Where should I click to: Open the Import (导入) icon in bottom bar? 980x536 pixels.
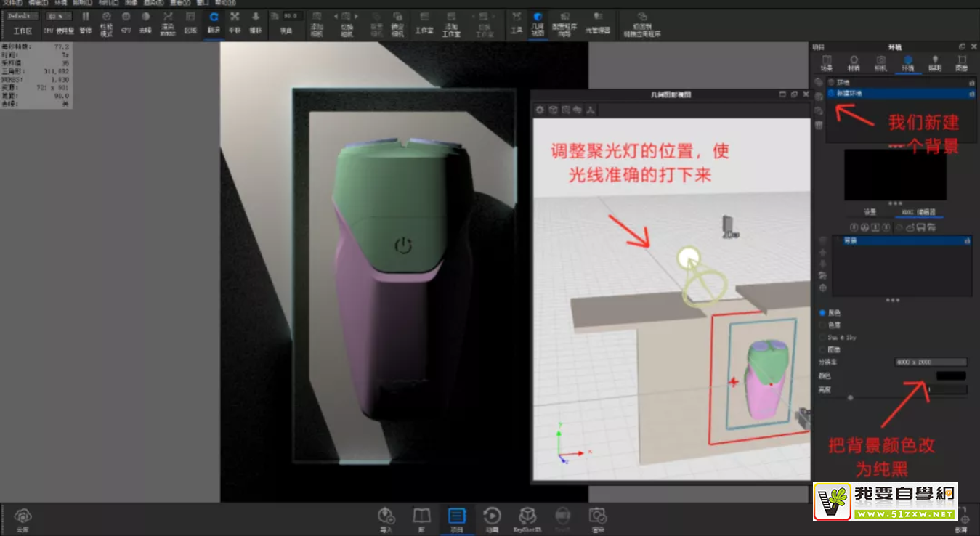pyautogui.click(x=386, y=517)
